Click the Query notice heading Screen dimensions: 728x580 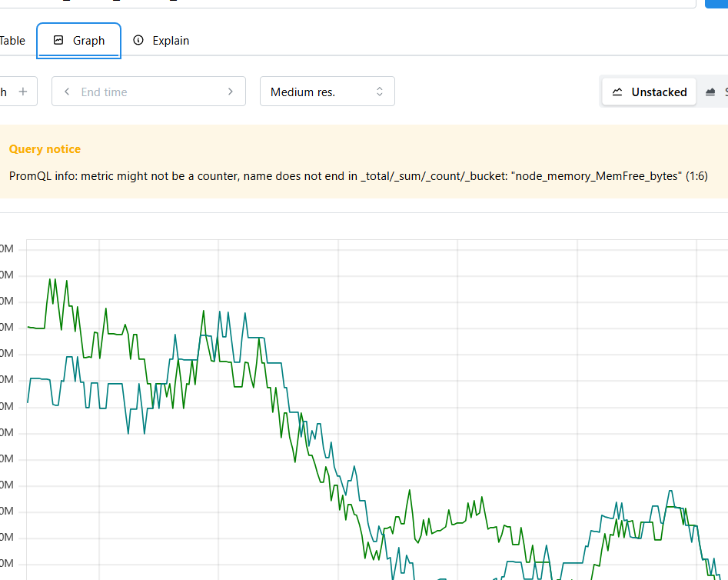tap(45, 148)
